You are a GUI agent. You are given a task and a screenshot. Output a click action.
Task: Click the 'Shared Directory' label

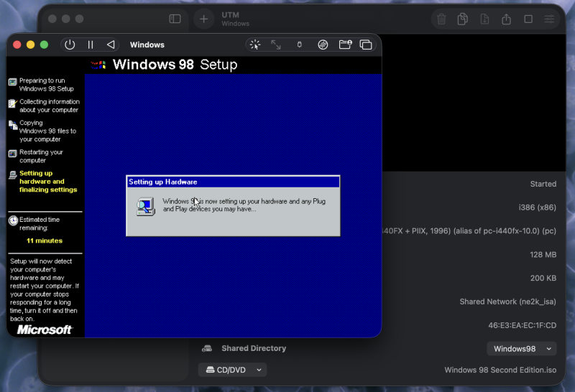[254, 348]
